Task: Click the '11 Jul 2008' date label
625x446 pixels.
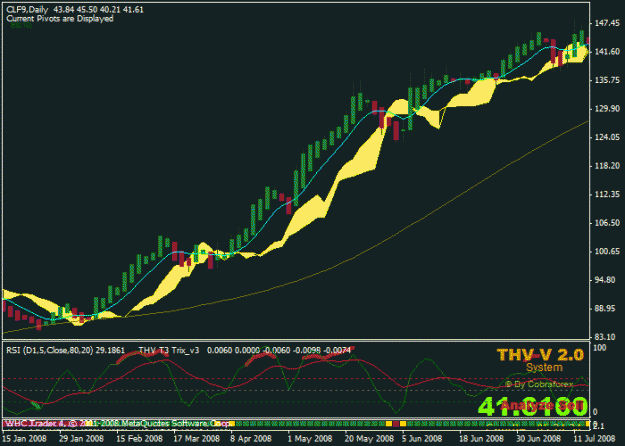Action: tap(596, 439)
